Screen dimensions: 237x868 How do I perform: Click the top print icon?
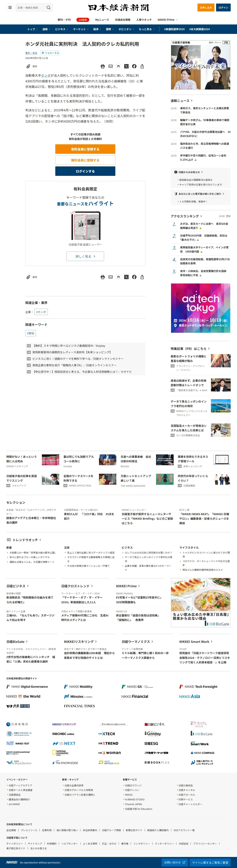(x=103, y=66)
